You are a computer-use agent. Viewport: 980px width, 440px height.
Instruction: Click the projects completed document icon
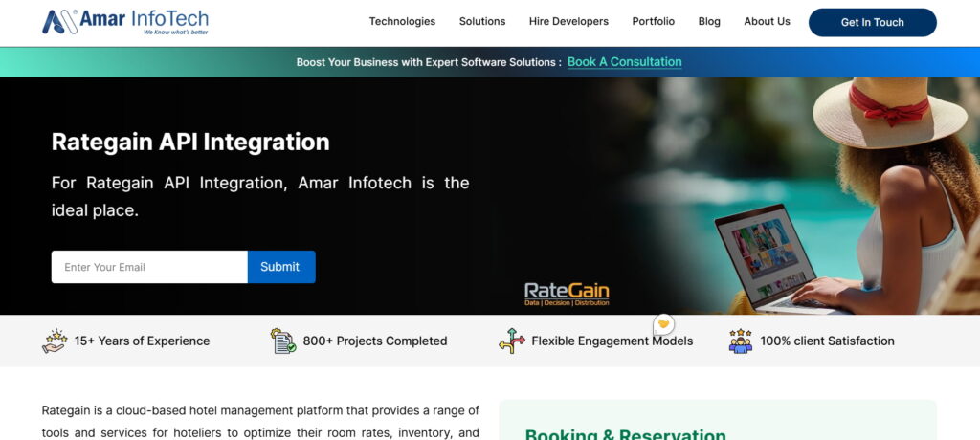click(x=283, y=341)
